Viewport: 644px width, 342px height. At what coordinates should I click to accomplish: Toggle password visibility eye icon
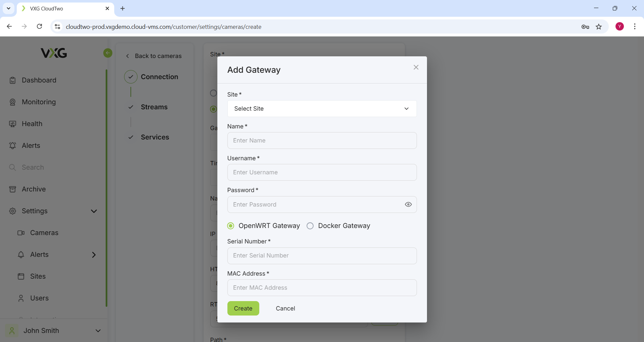point(408,205)
